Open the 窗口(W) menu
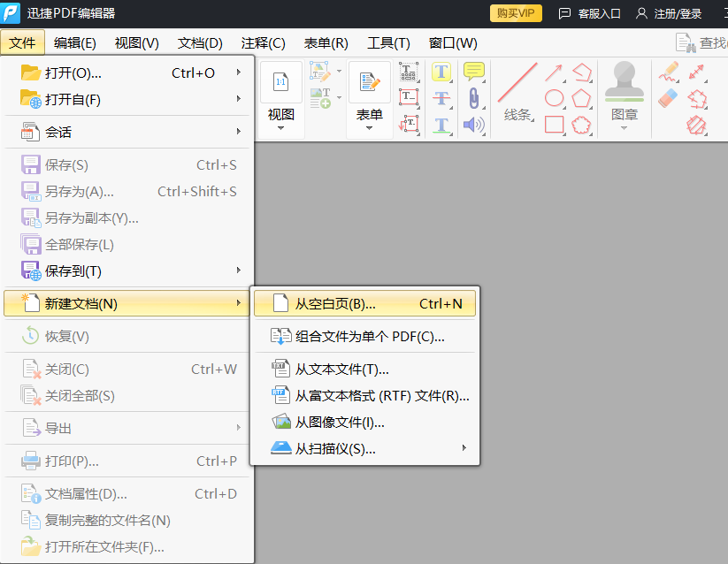Image resolution: width=728 pixels, height=564 pixels. (453, 42)
